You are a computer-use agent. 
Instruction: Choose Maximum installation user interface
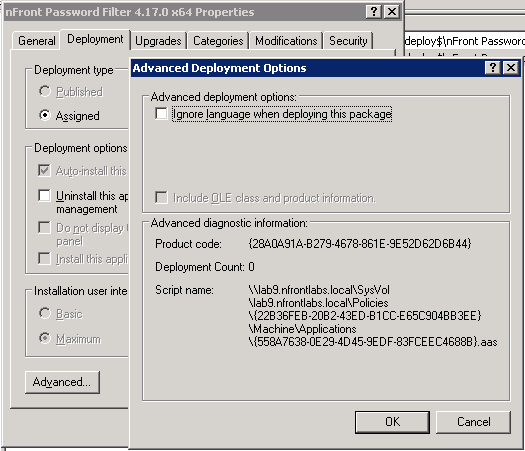(x=45, y=338)
